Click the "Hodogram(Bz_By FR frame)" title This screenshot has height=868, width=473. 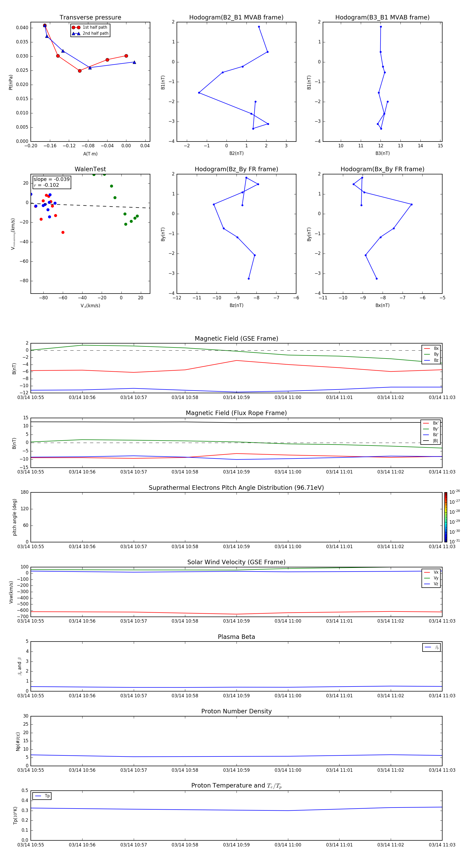click(236, 169)
